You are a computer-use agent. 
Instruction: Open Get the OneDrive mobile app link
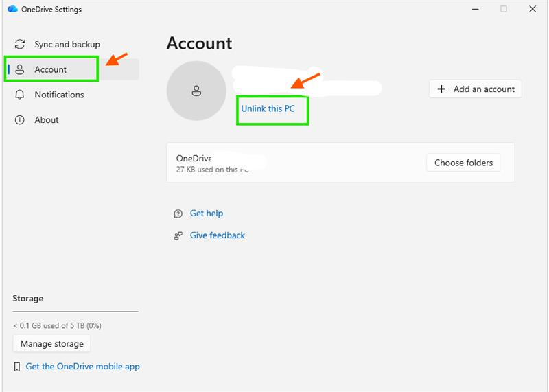click(x=82, y=367)
